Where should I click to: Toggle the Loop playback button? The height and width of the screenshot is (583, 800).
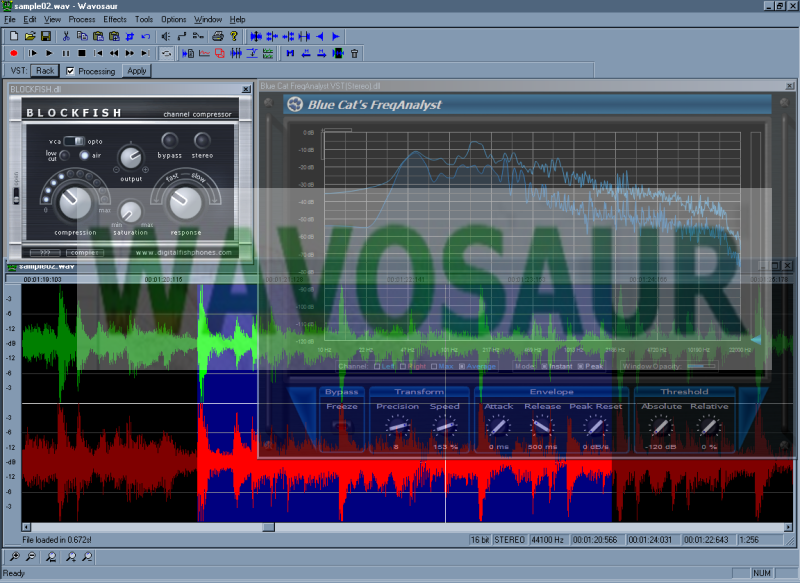click(166, 53)
